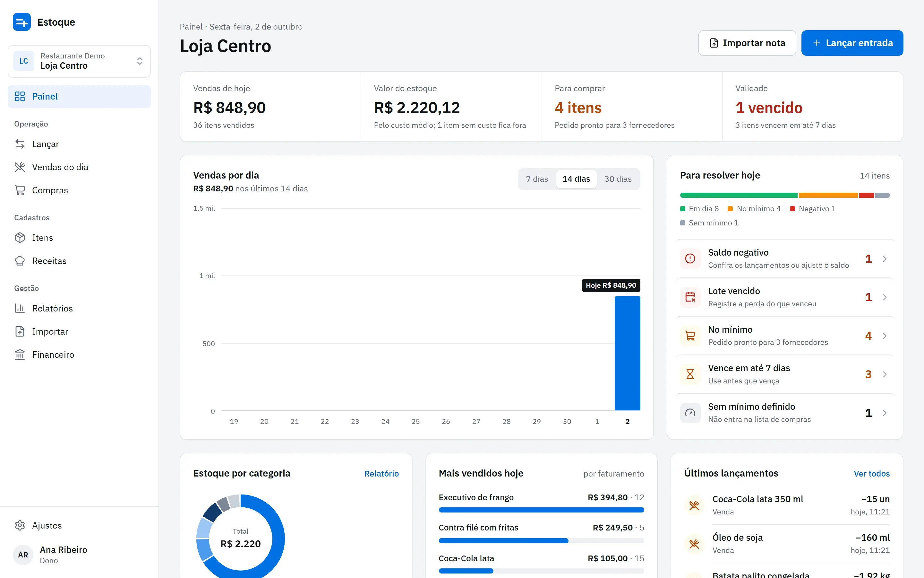Click the blue bar for day 2 in chart
Viewport: 924px width, 578px height.
pyautogui.click(x=627, y=353)
